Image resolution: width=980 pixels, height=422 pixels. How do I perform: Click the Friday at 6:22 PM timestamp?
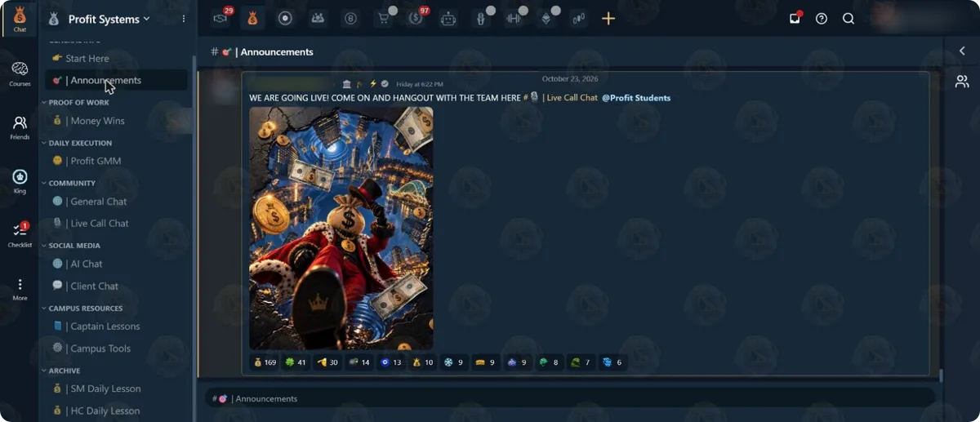coord(420,84)
